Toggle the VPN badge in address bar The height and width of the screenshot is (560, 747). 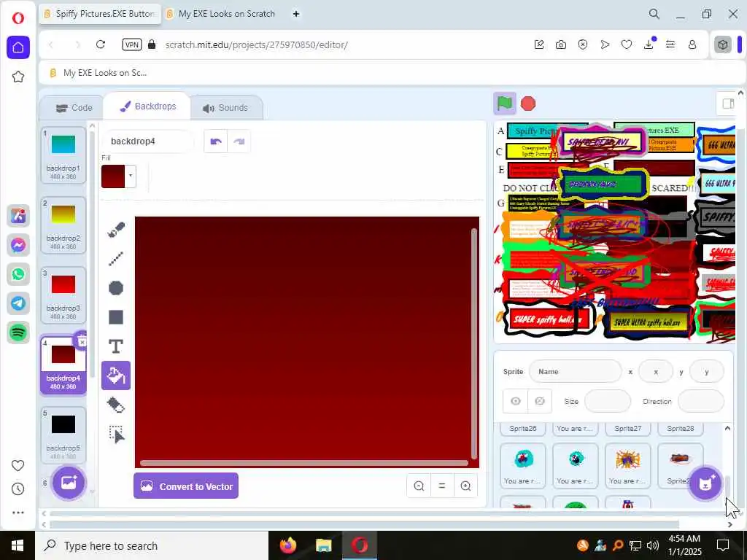click(x=131, y=44)
